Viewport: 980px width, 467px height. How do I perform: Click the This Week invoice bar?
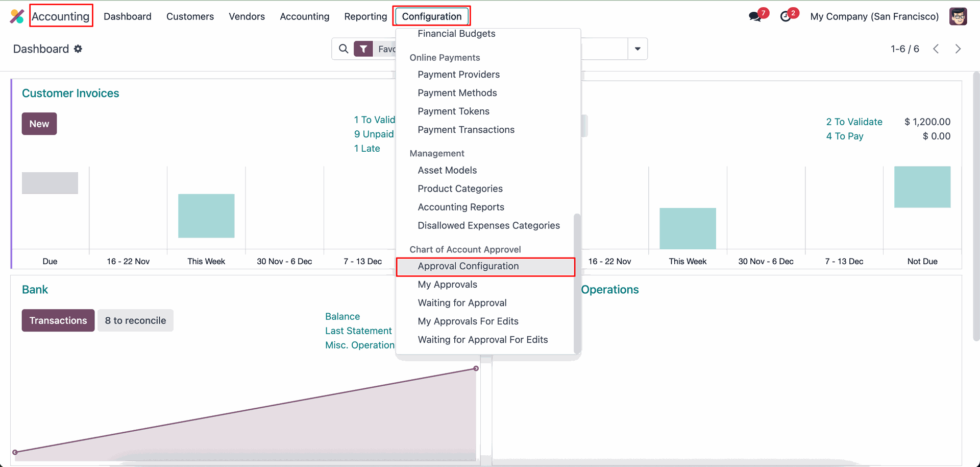(x=206, y=216)
